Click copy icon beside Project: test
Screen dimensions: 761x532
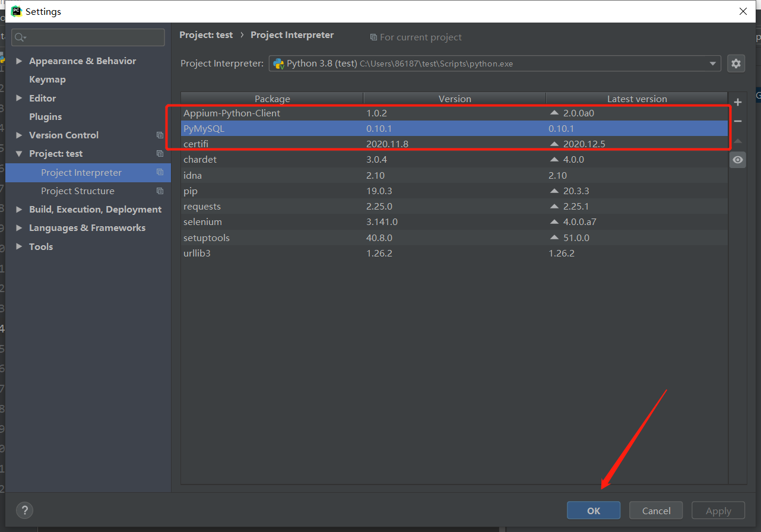coord(160,154)
